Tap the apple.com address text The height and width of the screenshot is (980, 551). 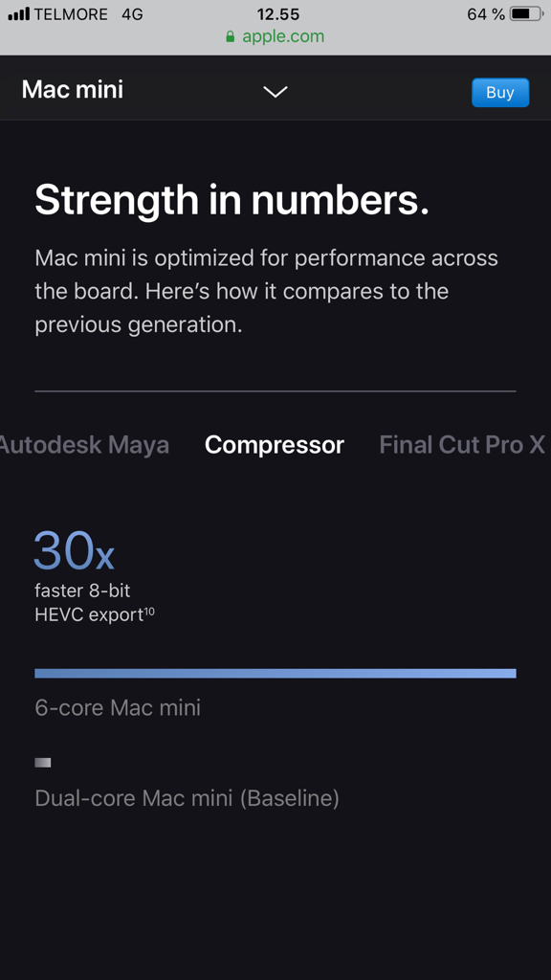pyautogui.click(x=283, y=36)
